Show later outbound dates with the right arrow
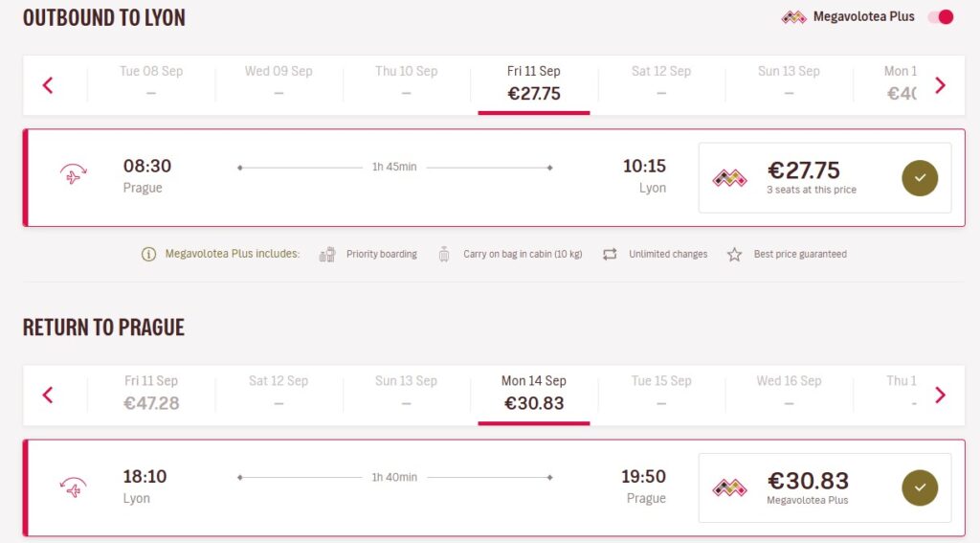The width and height of the screenshot is (980, 543). tap(940, 85)
